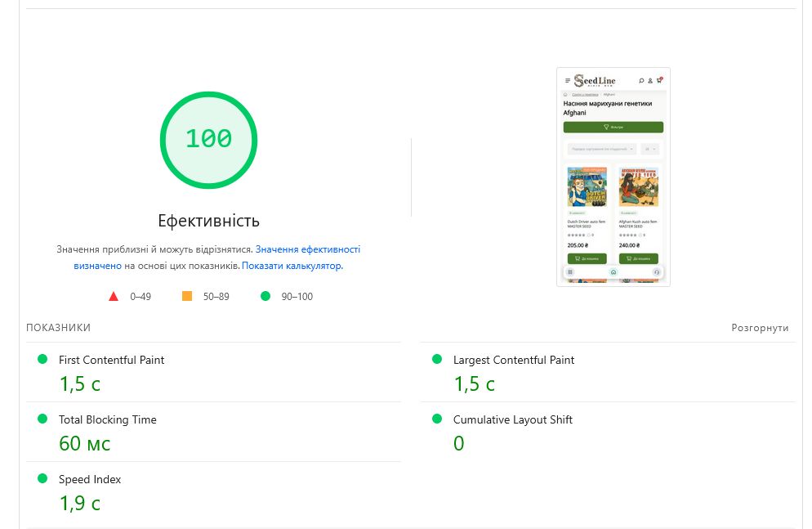812x529 pixels.
Task: Click the hamburger menu icon in page preview
Action: tap(568, 80)
